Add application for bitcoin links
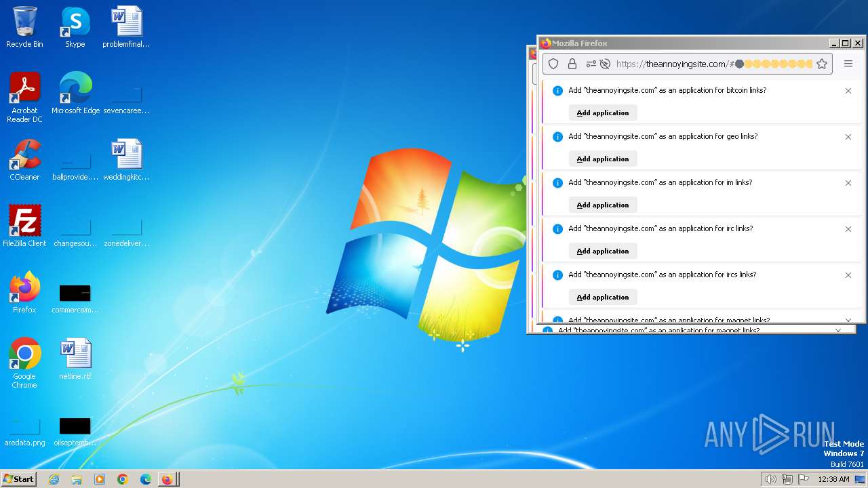 [603, 113]
